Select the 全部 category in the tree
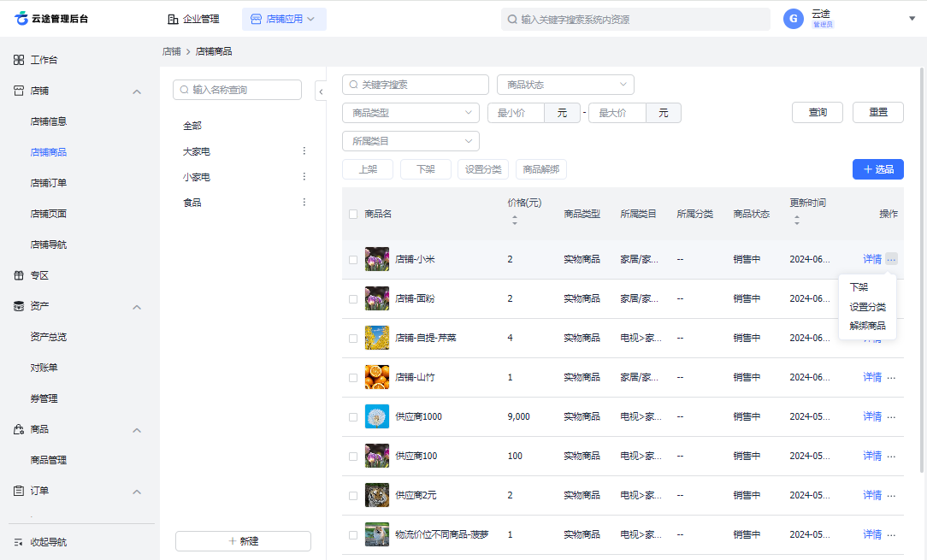The width and height of the screenshot is (927, 560). (192, 126)
